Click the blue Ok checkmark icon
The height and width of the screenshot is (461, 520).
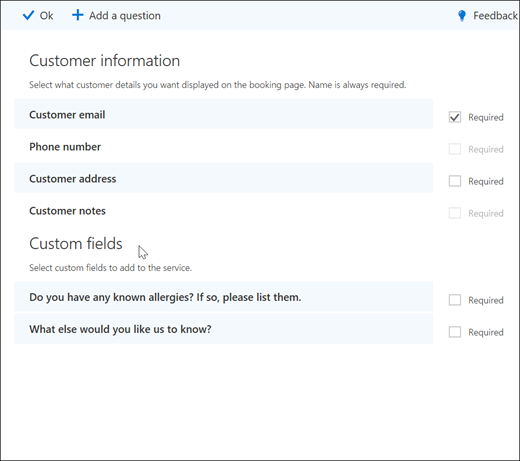(x=28, y=15)
